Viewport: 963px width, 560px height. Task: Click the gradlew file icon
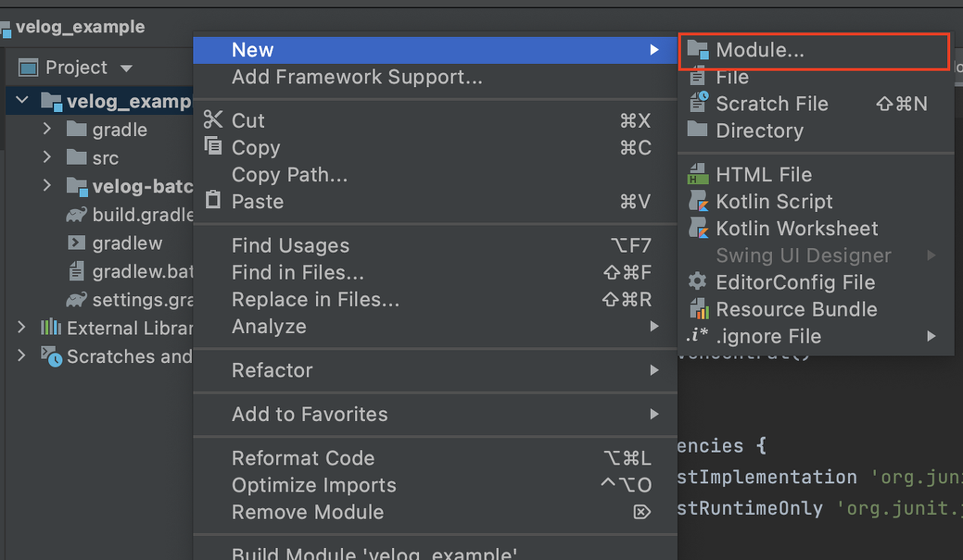click(x=75, y=243)
